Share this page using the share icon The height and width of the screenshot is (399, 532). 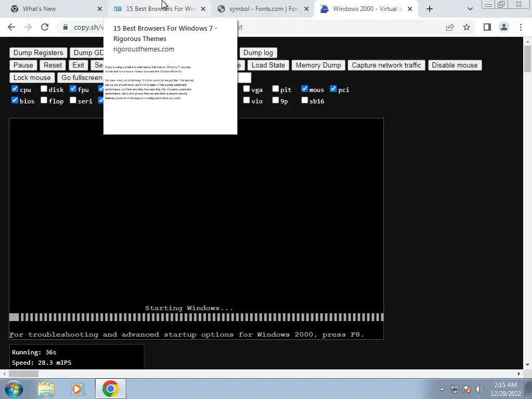point(450,27)
